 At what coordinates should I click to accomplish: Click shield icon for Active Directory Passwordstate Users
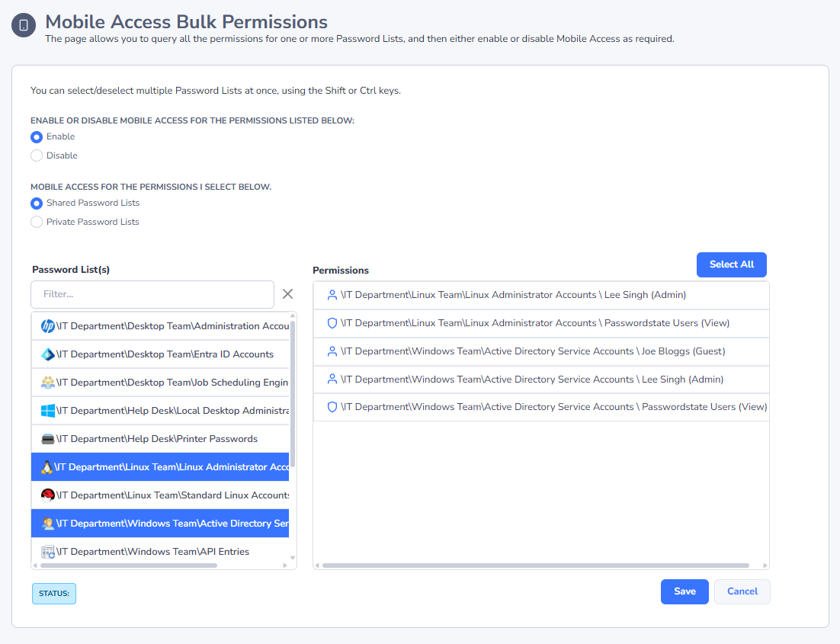click(332, 407)
